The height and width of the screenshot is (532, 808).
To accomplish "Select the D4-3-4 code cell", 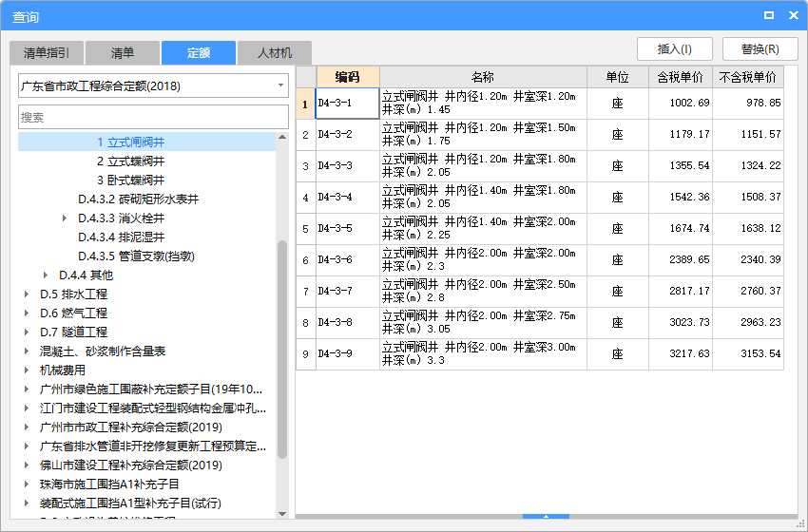I will tap(348, 198).
